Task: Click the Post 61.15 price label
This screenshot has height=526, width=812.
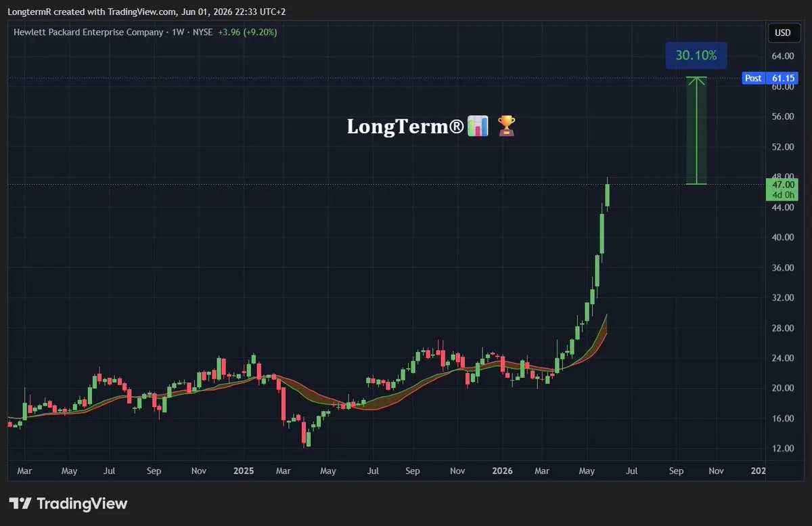Action: (769, 78)
